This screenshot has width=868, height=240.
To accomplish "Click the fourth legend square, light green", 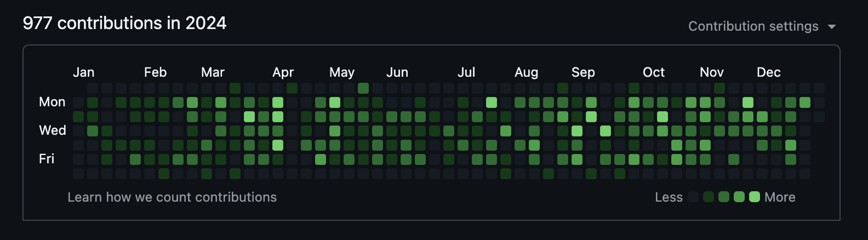I will [x=739, y=197].
